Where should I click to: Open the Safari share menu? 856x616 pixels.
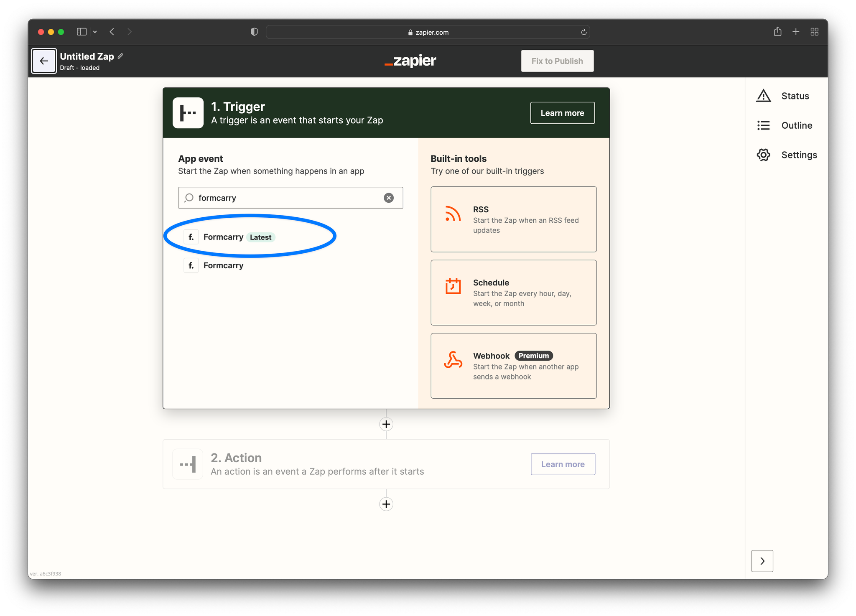pos(777,31)
